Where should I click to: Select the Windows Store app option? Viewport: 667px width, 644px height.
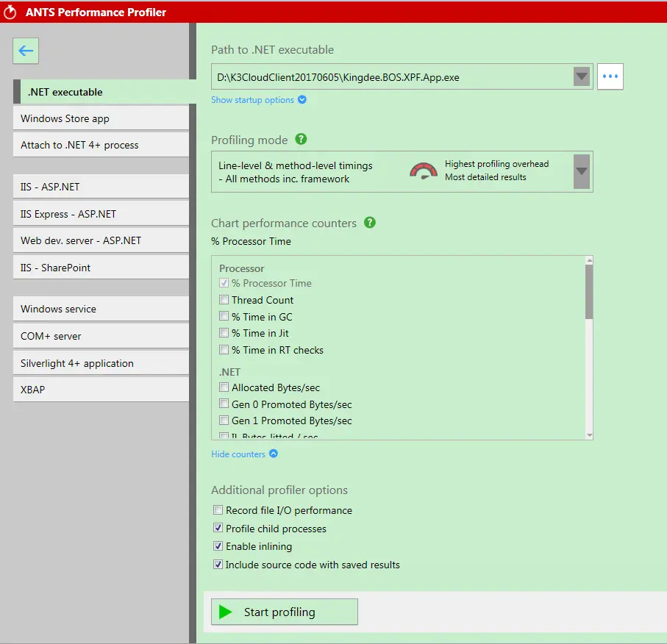101,118
